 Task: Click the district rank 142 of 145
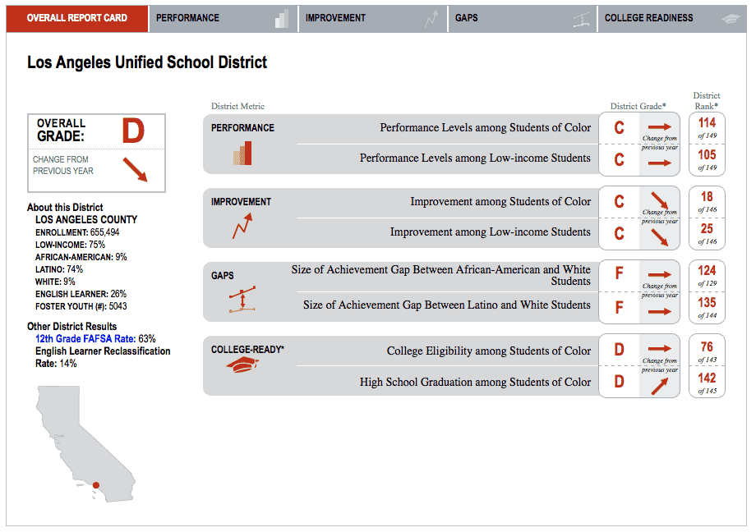[x=707, y=383]
